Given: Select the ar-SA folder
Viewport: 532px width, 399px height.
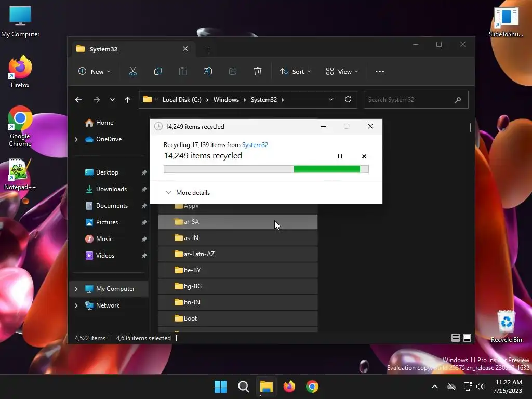Looking at the screenshot, I should point(238,222).
